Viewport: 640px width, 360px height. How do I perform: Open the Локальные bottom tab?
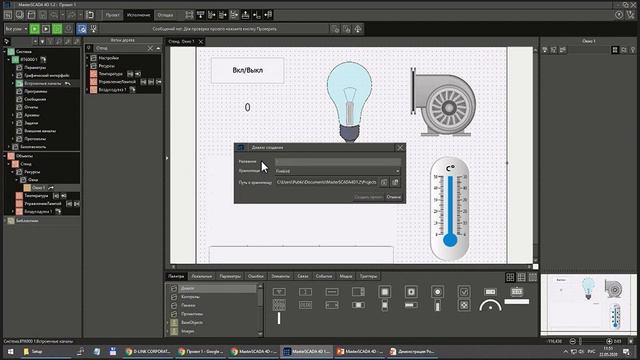click(202, 276)
